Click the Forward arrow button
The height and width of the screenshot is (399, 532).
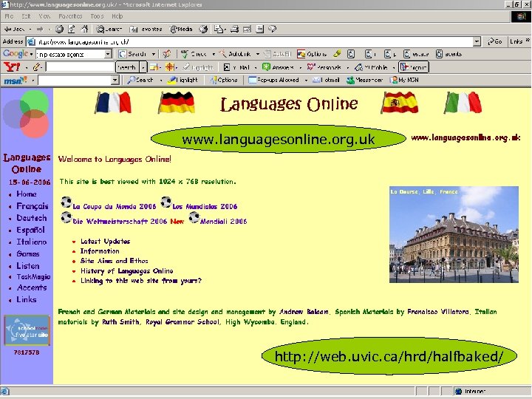pos(40,29)
